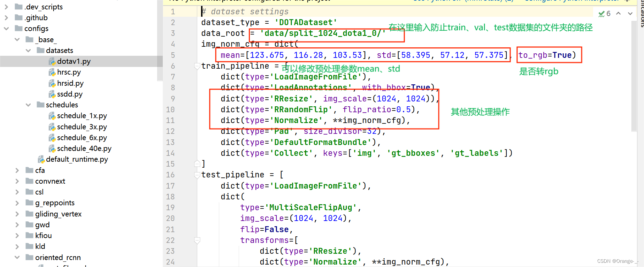
Task: Expand the .dev_scripts folder
Action: 6,7
